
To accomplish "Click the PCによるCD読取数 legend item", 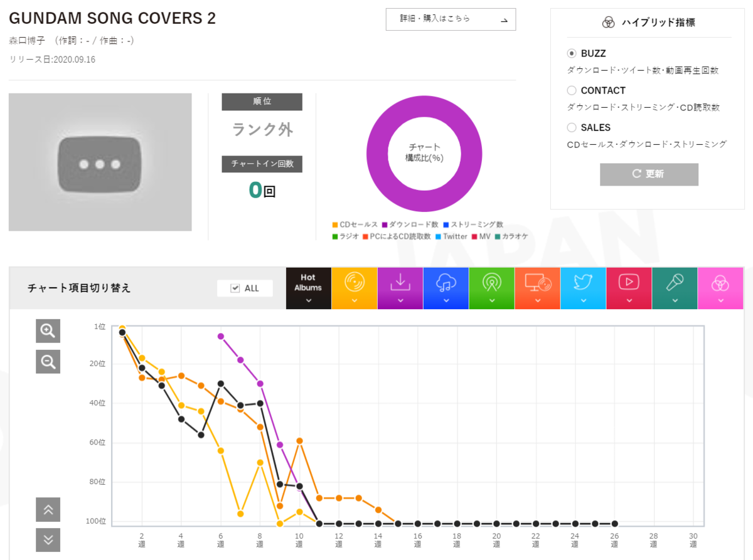I will pos(397,236).
